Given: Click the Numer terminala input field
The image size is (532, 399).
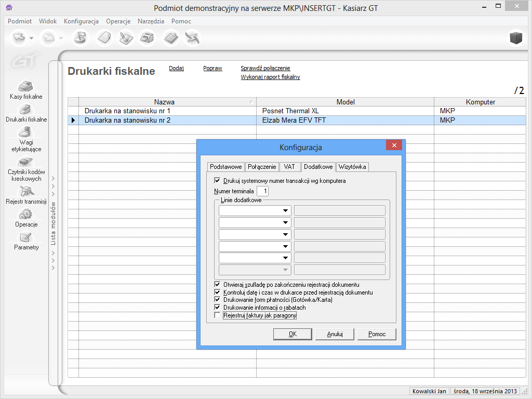Looking at the screenshot, I should pos(262,191).
